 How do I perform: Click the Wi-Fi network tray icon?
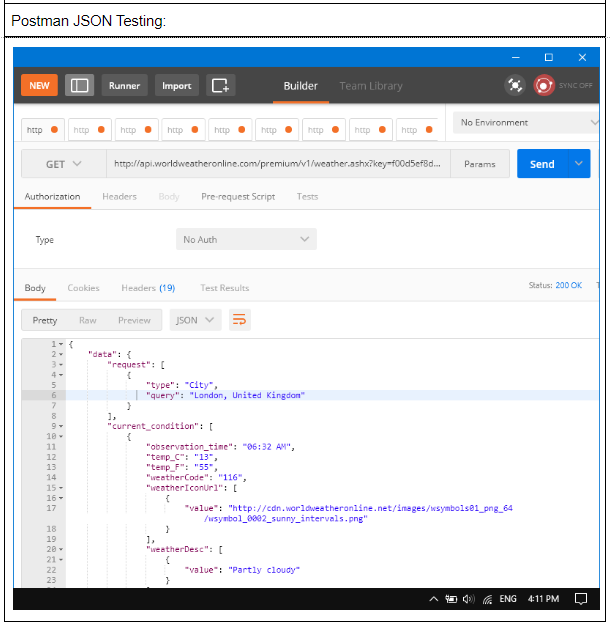tap(487, 599)
